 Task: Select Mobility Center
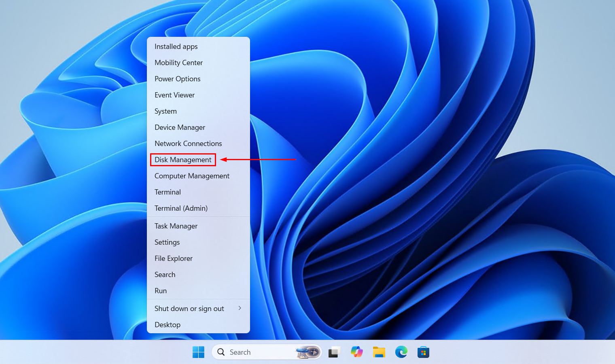click(x=198, y=63)
